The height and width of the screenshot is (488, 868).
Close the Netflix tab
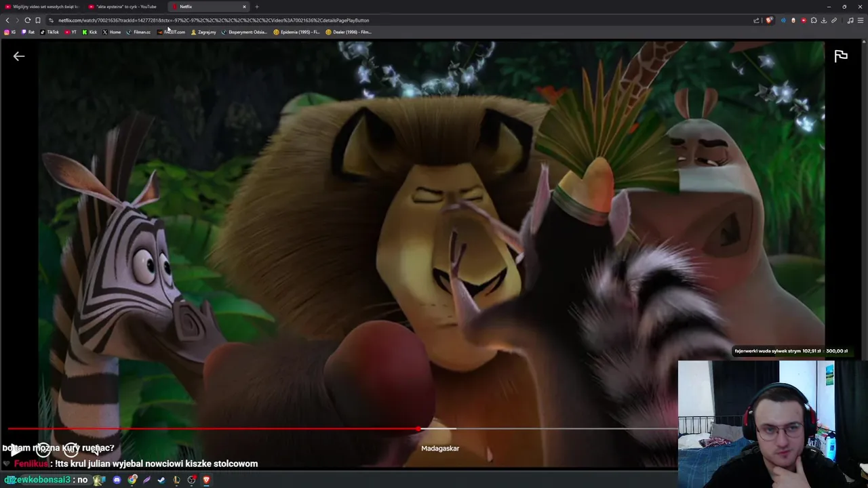click(x=244, y=7)
